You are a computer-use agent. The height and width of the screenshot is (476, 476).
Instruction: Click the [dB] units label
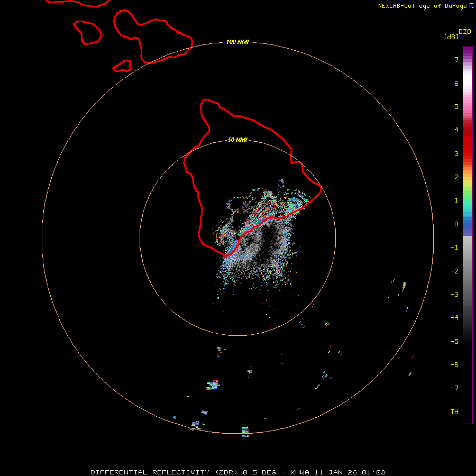click(x=451, y=36)
